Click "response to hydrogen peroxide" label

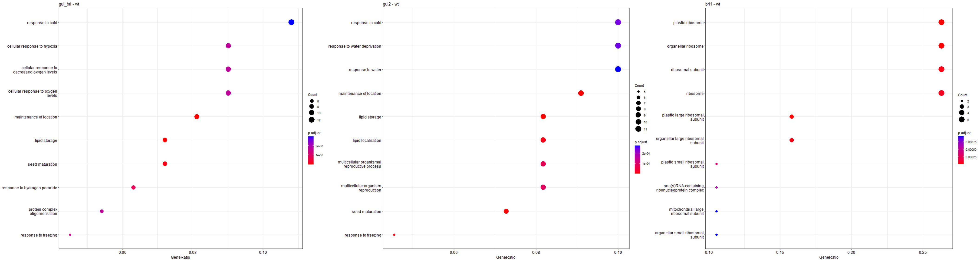click(29, 188)
